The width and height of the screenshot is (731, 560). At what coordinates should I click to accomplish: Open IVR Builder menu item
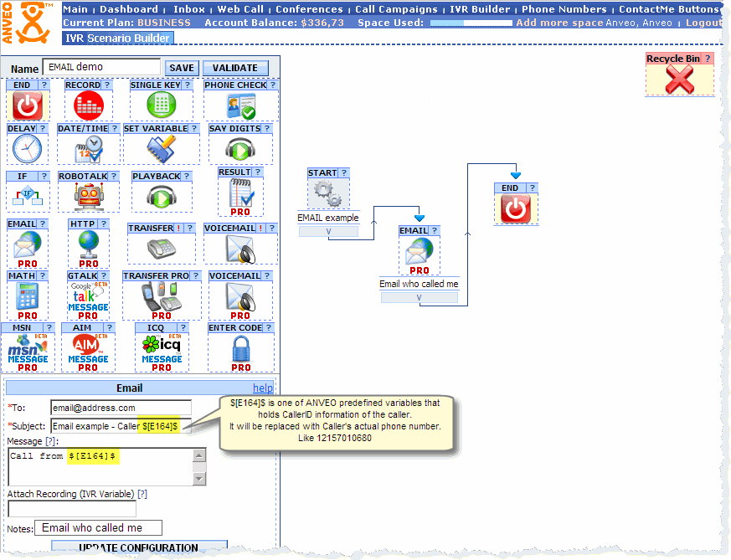(480, 9)
